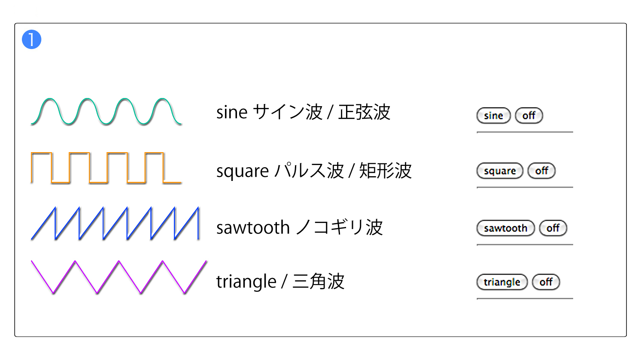Select the blue sawtooth wave graphic

[115, 223]
